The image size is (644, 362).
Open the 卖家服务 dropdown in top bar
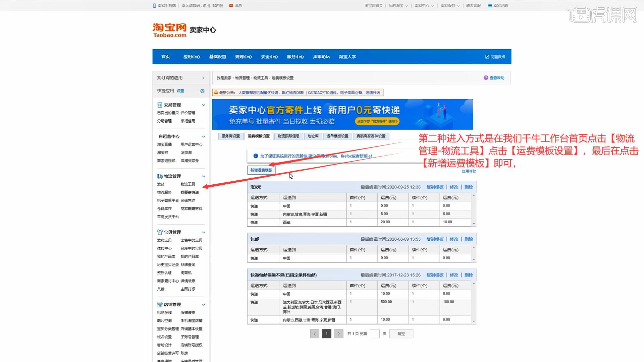pos(450,6)
